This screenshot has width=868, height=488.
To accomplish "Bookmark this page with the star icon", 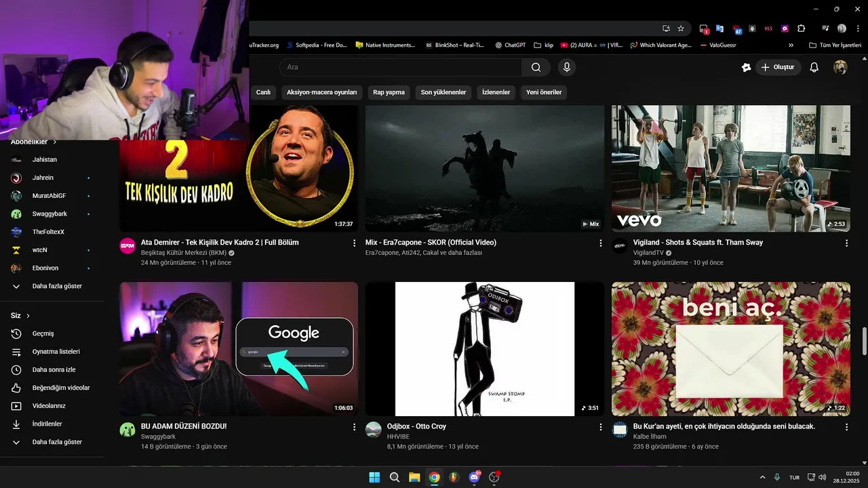I will 680,28.
